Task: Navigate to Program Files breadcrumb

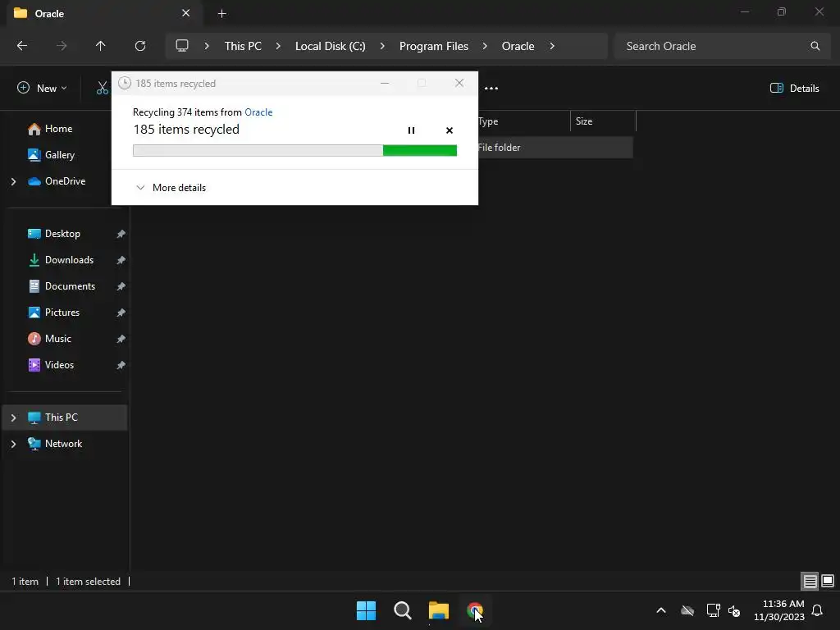Action: 433,46
